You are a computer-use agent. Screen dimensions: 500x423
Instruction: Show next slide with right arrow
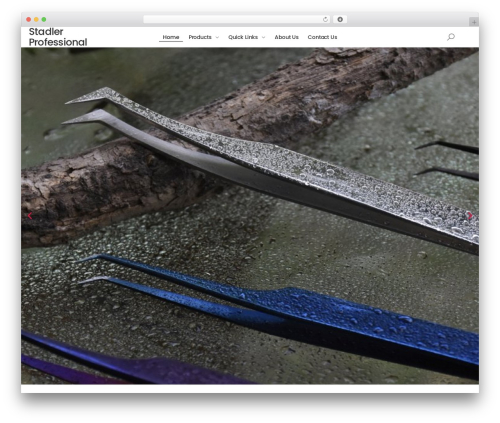[x=470, y=216]
